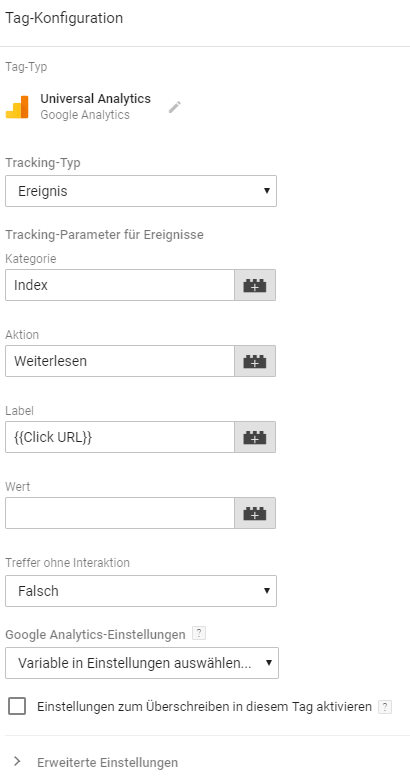Click the Universal Analytics tag type name
The width and height of the screenshot is (410, 784).
(x=96, y=98)
